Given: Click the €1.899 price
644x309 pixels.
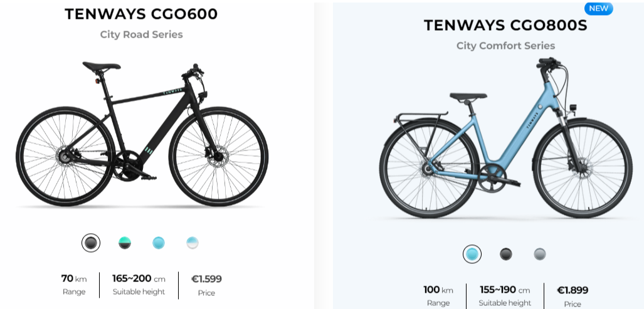Looking at the screenshot, I should [573, 290].
